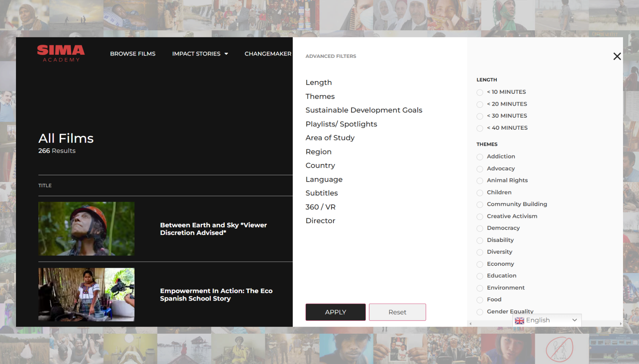This screenshot has height=364, width=639.
Task: Select the < 30 Minutes radio option
Action: click(480, 117)
